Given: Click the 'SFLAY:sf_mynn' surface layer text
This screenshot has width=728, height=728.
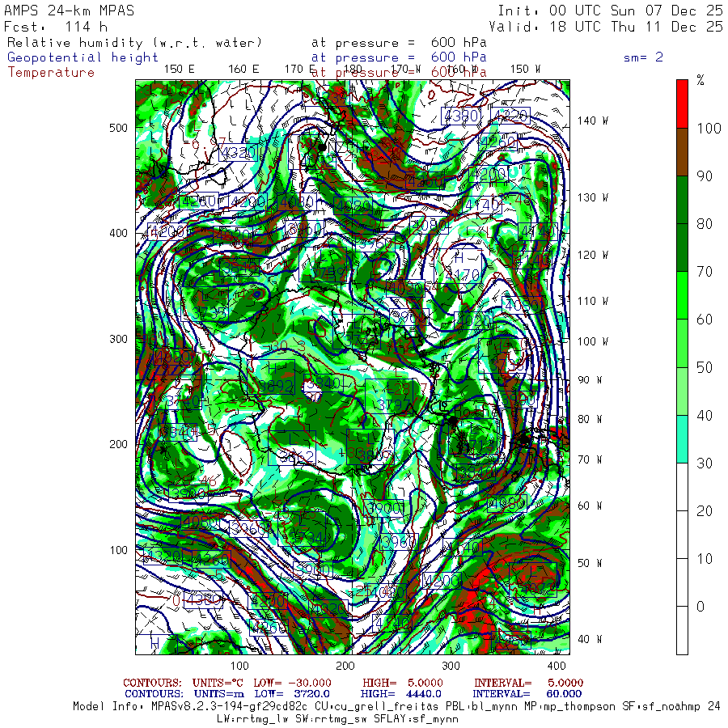Looking at the screenshot, I should click(x=416, y=719).
